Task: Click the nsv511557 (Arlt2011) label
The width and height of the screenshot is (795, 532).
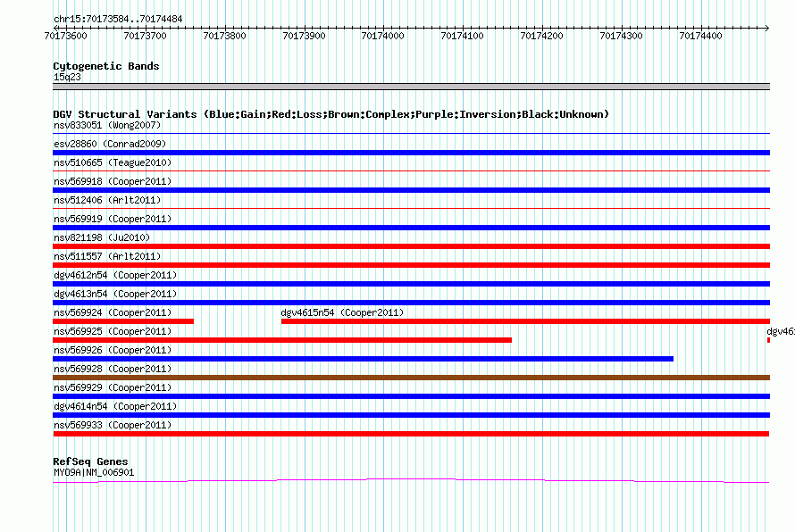Action: (x=107, y=256)
